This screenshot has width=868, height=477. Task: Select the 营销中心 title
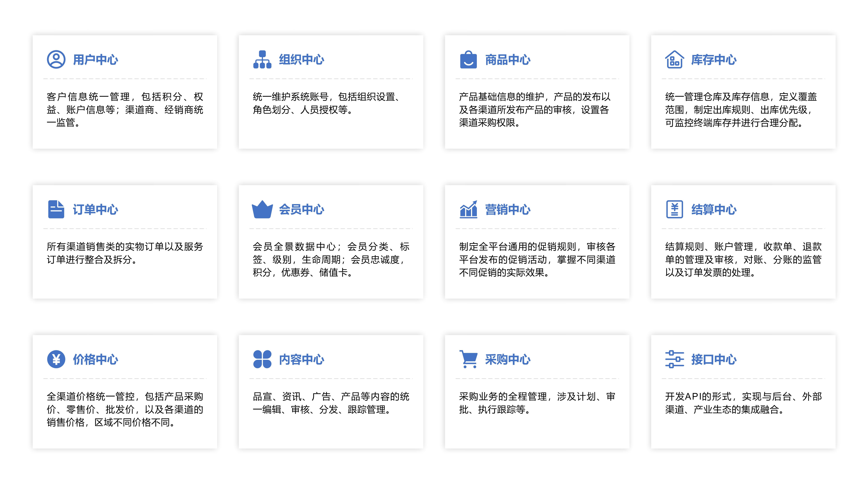(508, 210)
